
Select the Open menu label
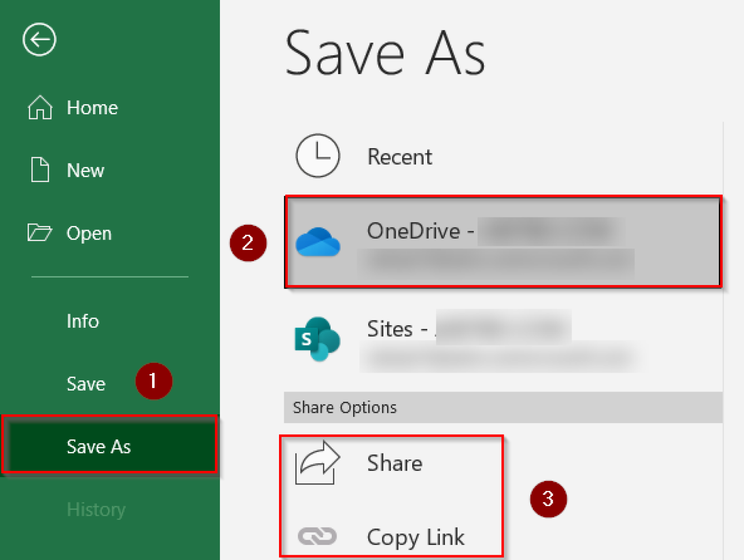(89, 233)
